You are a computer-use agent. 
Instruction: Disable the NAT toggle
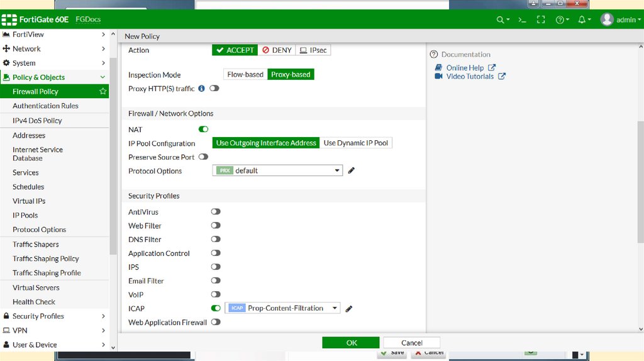point(203,130)
